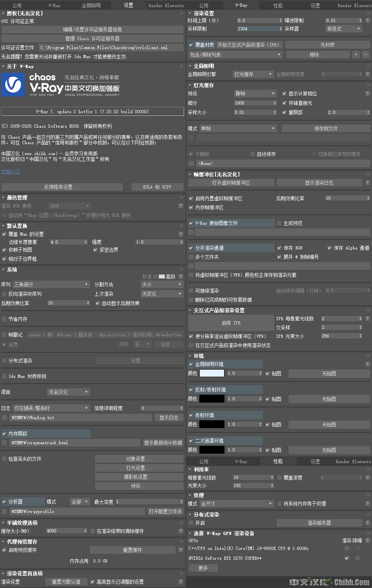Viewport: 372px width, 588px height.
Task: Expand the 语言 dropdown set to 无名汉化
Action: click(x=68, y=392)
